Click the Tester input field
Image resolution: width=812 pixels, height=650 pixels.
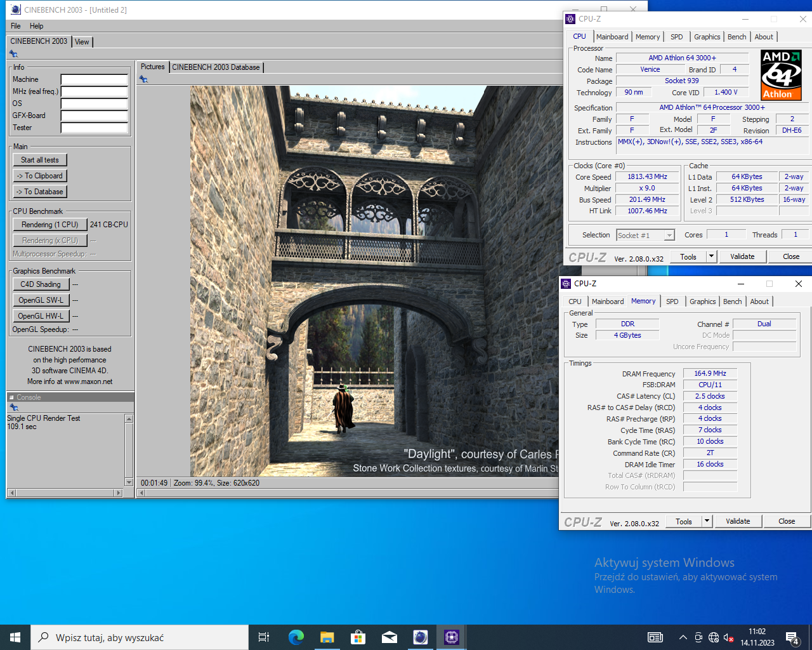click(x=95, y=128)
